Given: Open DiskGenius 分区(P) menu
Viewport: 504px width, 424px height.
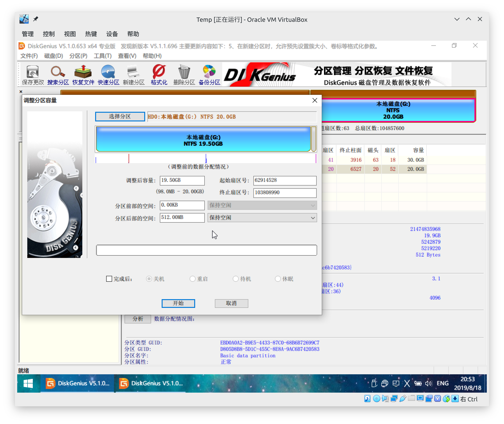Looking at the screenshot, I should coord(78,56).
